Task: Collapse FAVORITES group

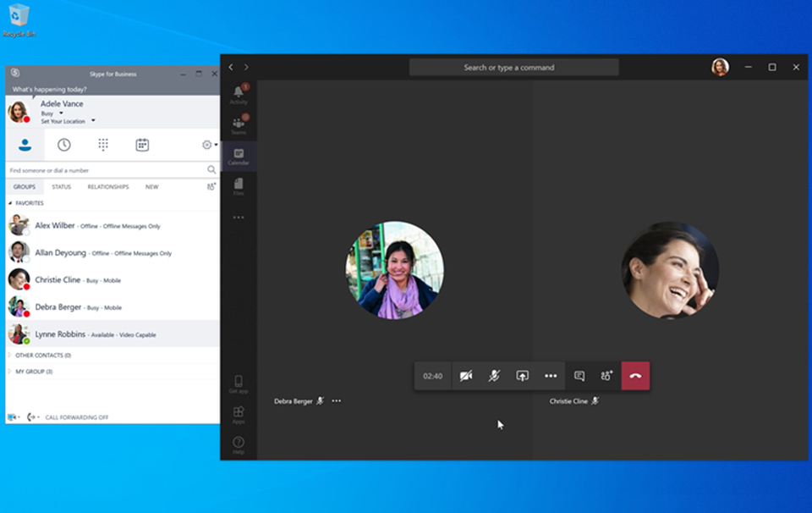Action: click(x=10, y=203)
